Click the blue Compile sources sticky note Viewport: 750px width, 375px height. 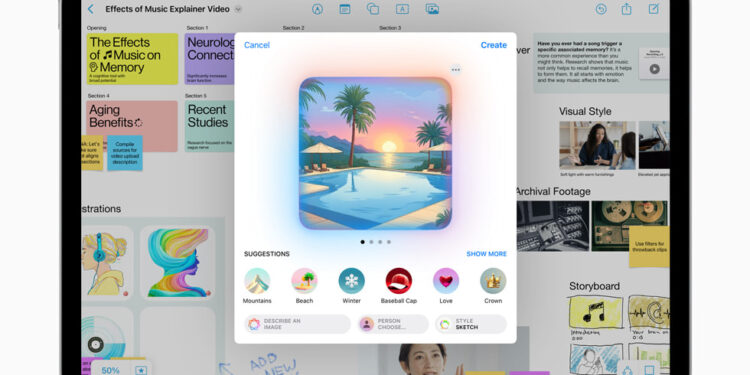click(x=125, y=153)
